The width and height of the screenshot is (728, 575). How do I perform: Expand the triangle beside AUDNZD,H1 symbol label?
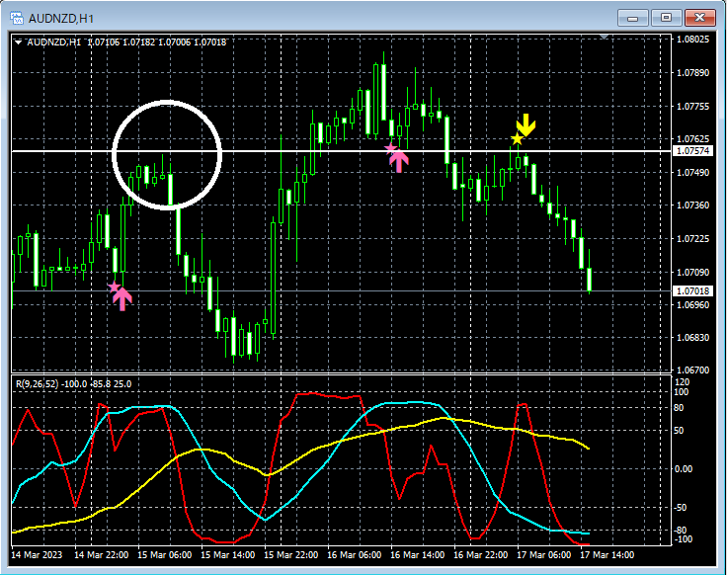pyautogui.click(x=18, y=42)
